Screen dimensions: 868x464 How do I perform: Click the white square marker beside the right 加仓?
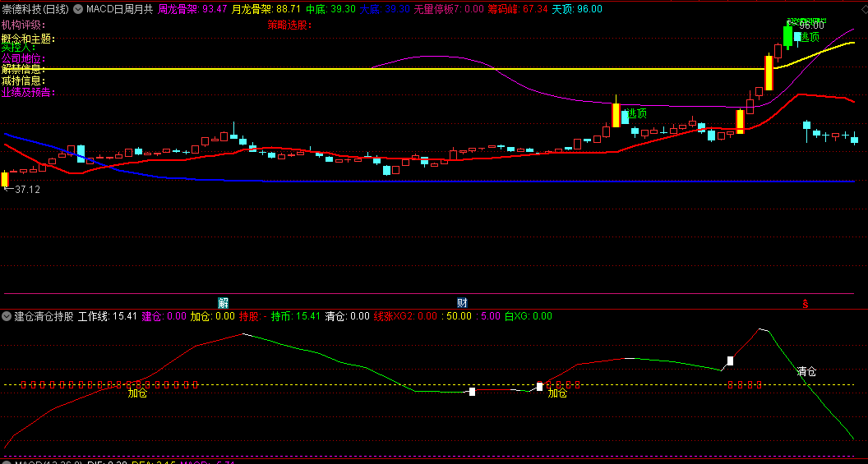pos(540,387)
